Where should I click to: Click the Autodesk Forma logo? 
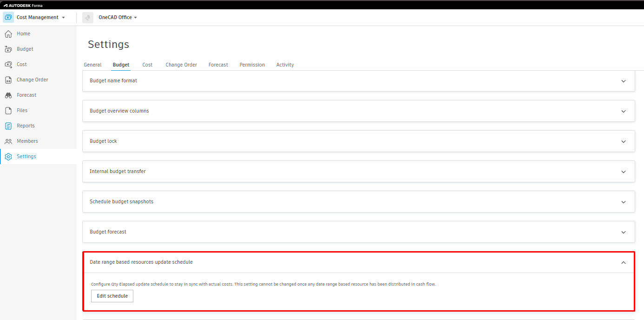[x=23, y=6]
